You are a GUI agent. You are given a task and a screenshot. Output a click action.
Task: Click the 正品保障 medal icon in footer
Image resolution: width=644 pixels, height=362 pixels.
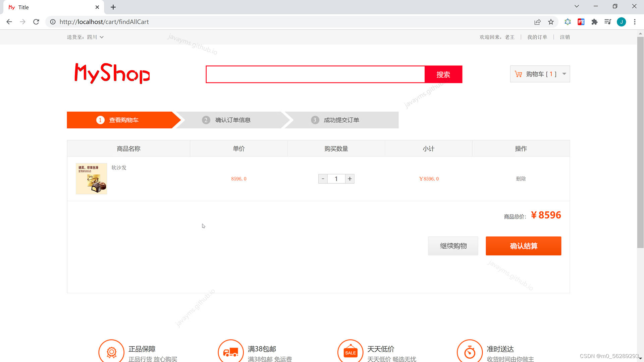pos(111,351)
